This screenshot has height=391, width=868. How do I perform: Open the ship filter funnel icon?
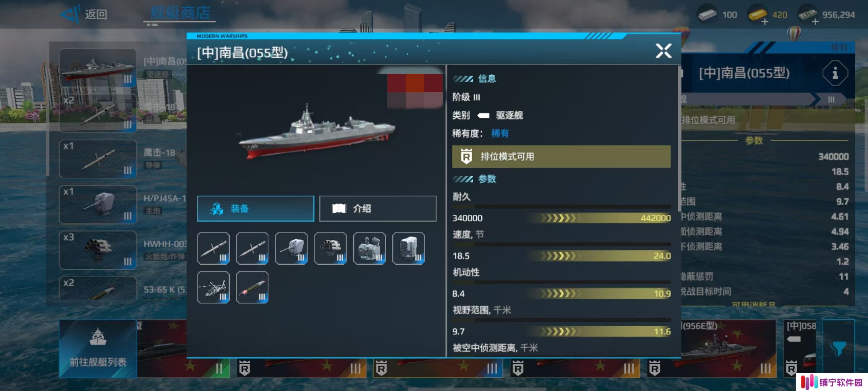pos(838,349)
